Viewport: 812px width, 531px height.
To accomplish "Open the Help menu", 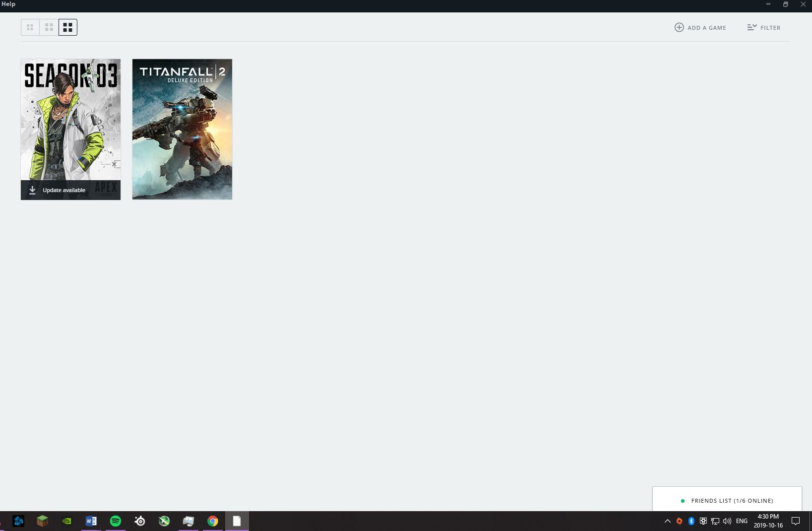I will (8, 4).
